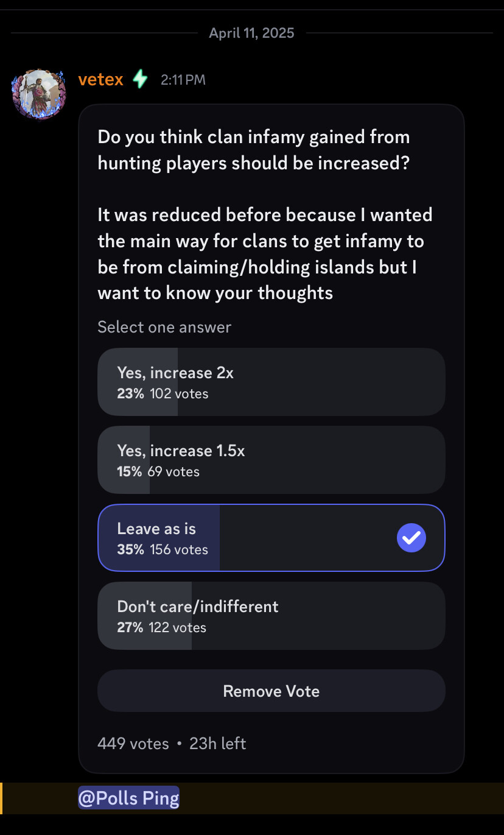Click the green lightning bolt badge
This screenshot has height=835, width=504.
tap(141, 79)
